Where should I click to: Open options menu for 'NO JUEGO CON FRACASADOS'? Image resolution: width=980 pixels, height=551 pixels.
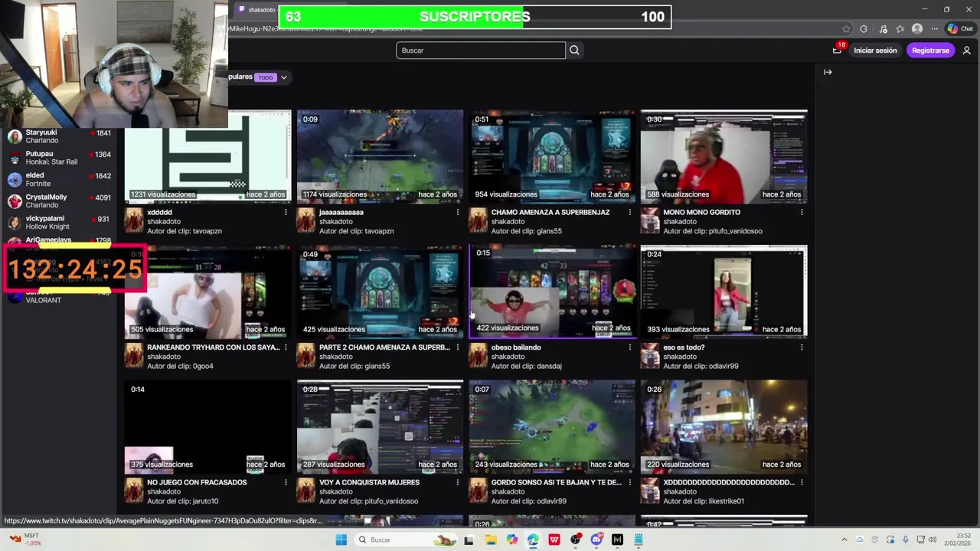pyautogui.click(x=286, y=483)
